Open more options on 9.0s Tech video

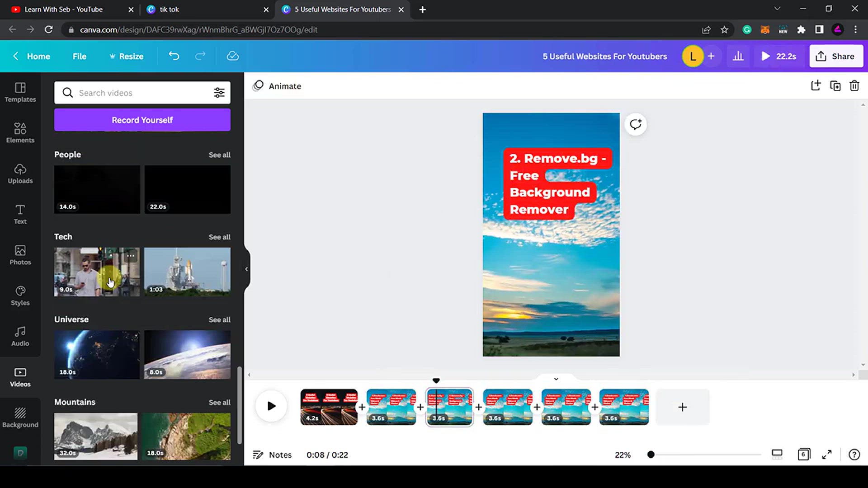tap(131, 256)
